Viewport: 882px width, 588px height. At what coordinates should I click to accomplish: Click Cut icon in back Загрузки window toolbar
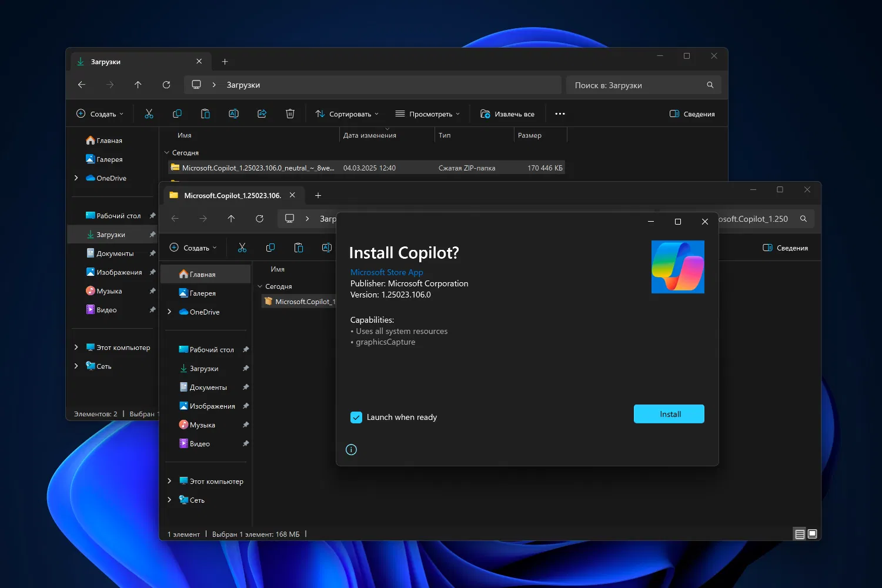click(x=149, y=114)
